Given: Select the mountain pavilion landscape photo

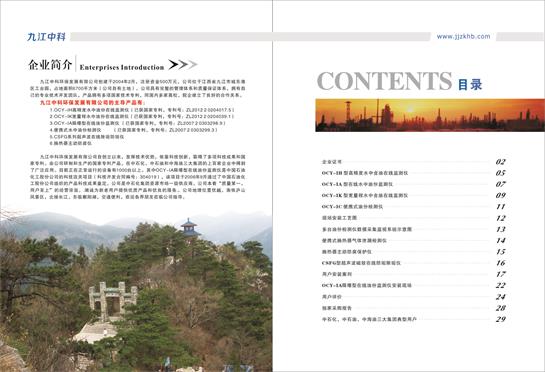Looking at the screenshot, I should [x=136, y=290].
